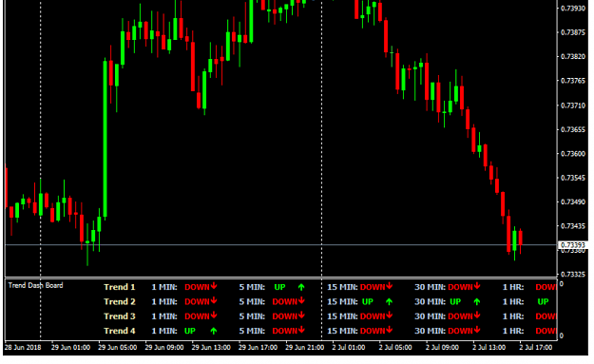Click the 0.73710 price axis label
594x364 pixels.
573,105
